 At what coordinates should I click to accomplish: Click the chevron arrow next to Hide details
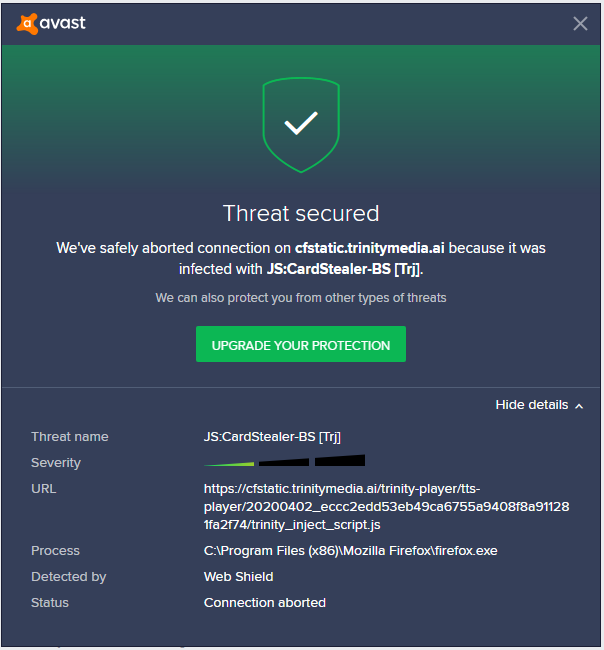(579, 406)
